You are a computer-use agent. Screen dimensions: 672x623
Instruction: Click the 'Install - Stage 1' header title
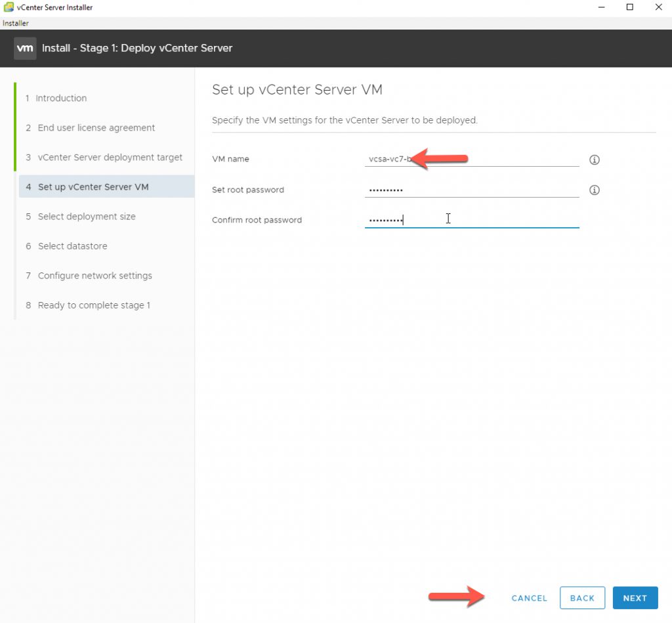tap(137, 48)
